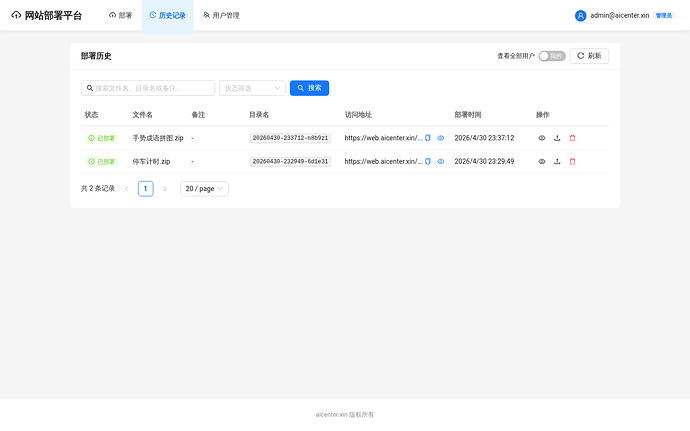Open the 状态筛选 dropdown
Viewport: 690px width, 431px height.
[252, 88]
